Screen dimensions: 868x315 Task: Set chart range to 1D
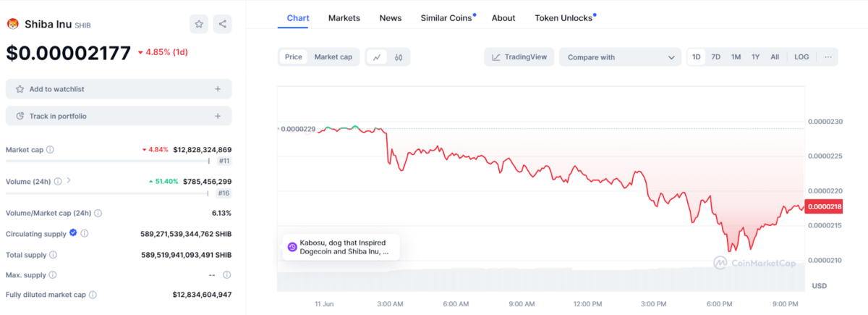697,56
